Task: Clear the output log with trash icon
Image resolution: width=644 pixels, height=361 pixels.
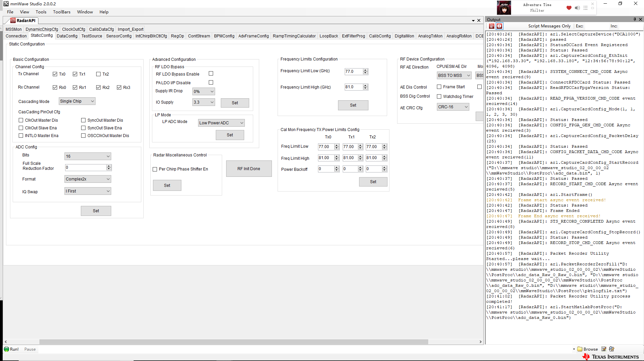Action: [492, 26]
